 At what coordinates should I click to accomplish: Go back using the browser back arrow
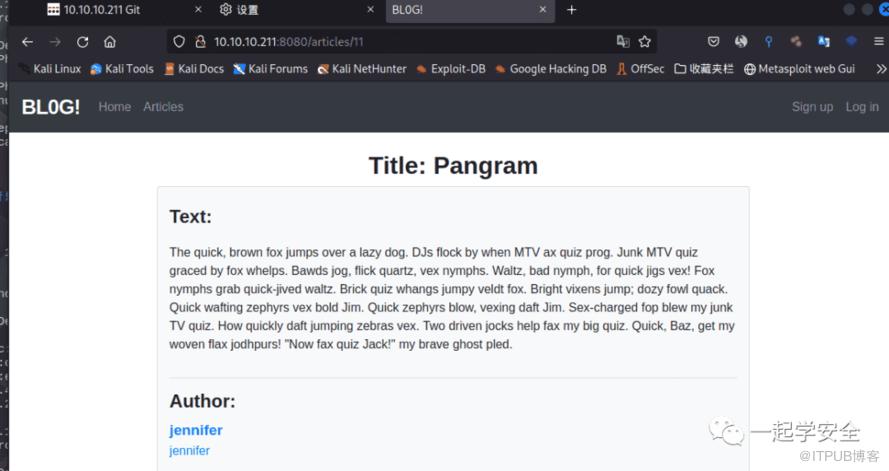pos(27,42)
